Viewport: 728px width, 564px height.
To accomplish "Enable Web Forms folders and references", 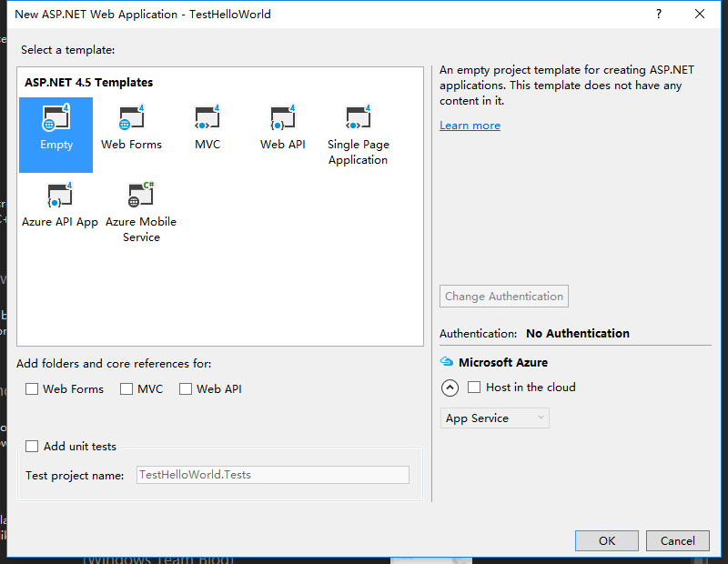I will (x=32, y=389).
